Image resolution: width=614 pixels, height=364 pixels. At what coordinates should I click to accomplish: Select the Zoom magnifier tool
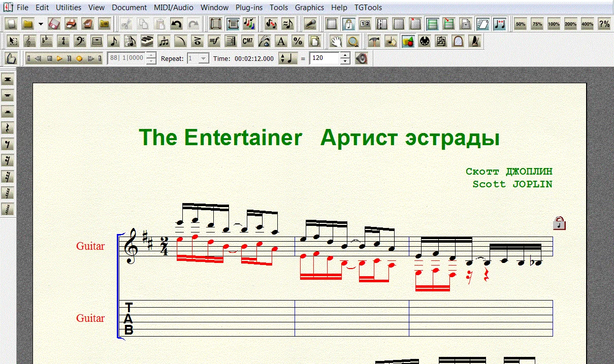click(x=353, y=41)
